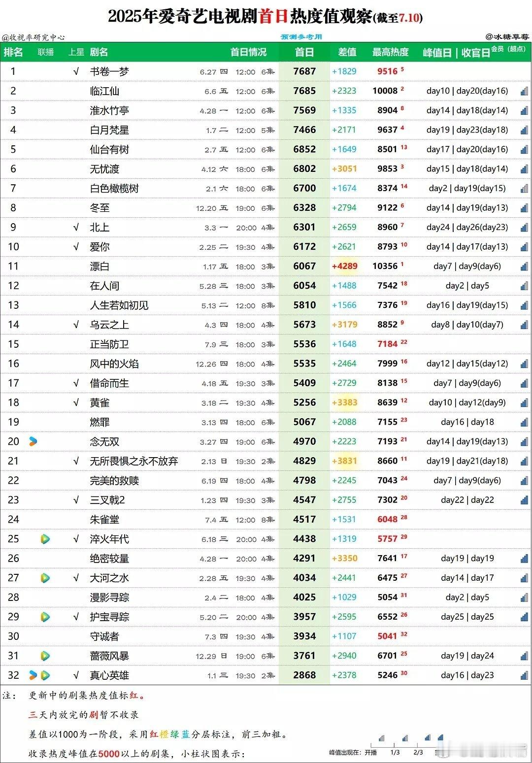Click the Tencent Video logo in 大河之水 row

[x=45, y=578]
